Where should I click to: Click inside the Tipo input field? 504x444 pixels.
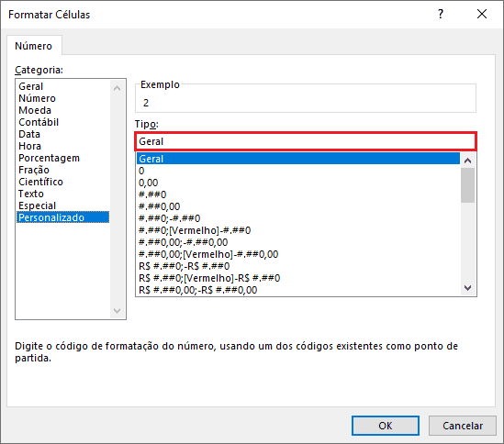pyautogui.click(x=306, y=141)
